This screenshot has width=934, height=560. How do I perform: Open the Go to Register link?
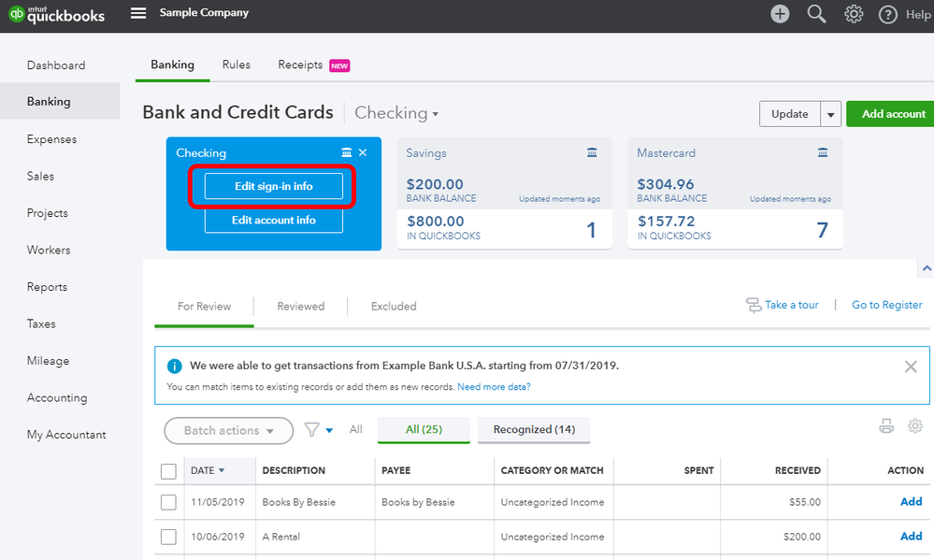pos(887,305)
